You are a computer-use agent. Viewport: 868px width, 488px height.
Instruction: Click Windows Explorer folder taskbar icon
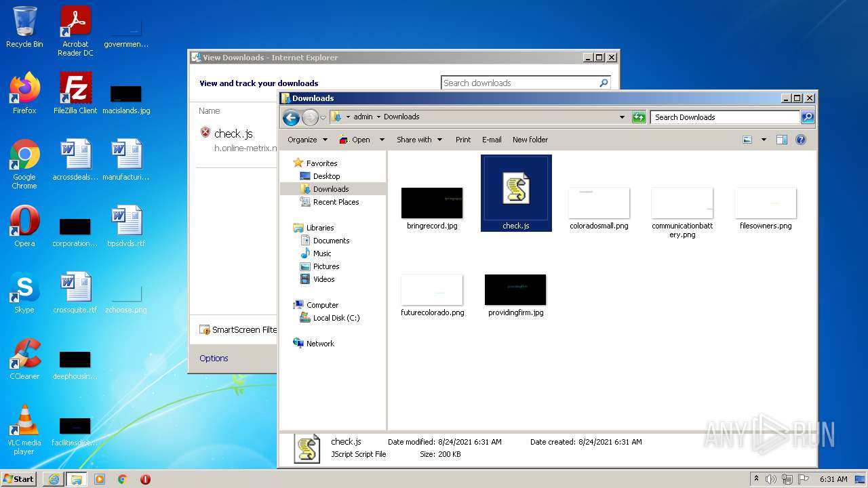point(76,479)
